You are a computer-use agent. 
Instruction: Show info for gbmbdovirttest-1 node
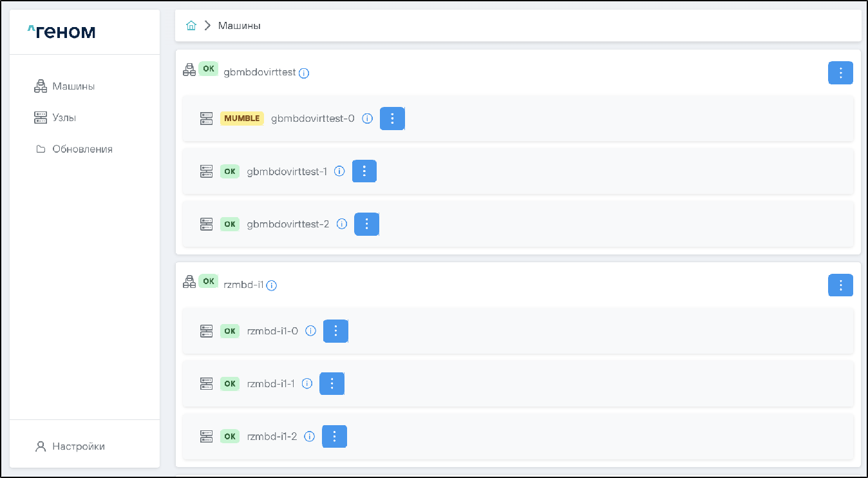coord(339,171)
